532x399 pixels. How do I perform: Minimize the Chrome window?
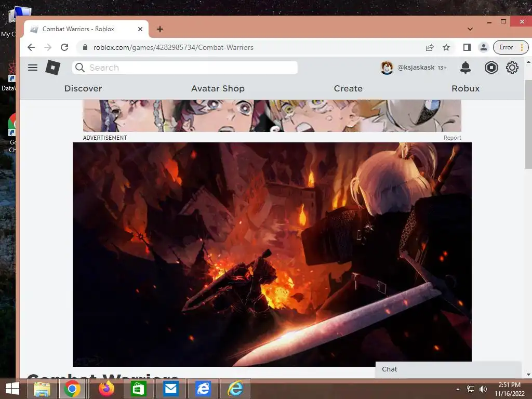tap(489, 22)
